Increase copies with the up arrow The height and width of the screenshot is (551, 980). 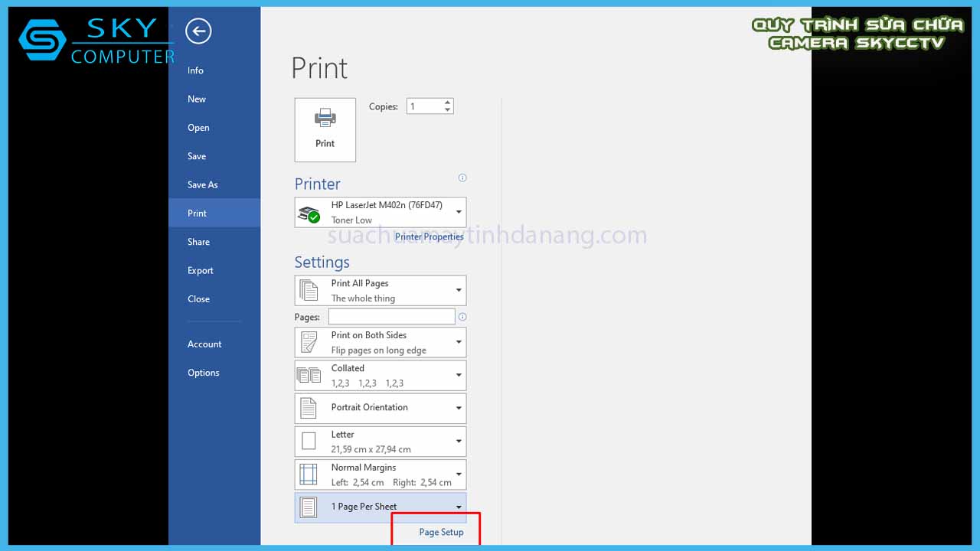[448, 103]
